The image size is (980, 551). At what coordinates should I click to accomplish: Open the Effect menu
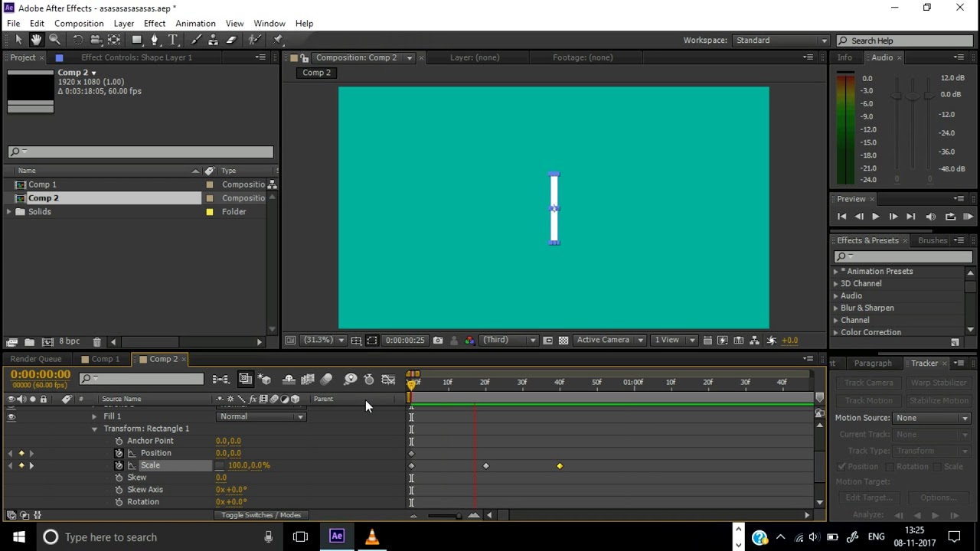pyautogui.click(x=155, y=23)
